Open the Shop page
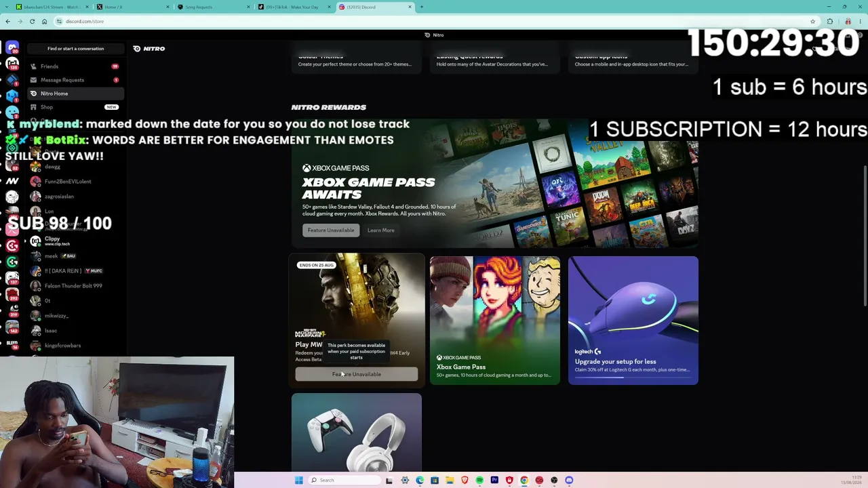The width and height of the screenshot is (868, 488). click(x=75, y=107)
